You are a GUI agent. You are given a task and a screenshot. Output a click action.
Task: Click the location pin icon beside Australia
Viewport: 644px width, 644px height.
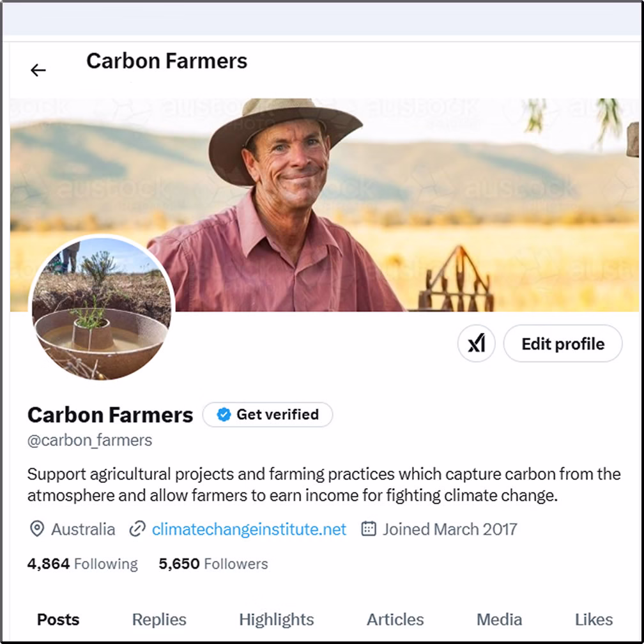[x=37, y=529]
